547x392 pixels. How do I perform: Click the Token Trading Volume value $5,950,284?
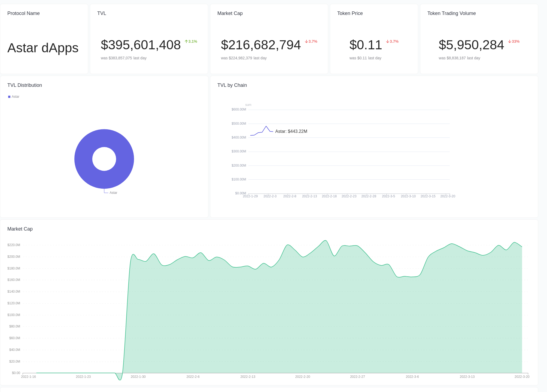point(471,45)
